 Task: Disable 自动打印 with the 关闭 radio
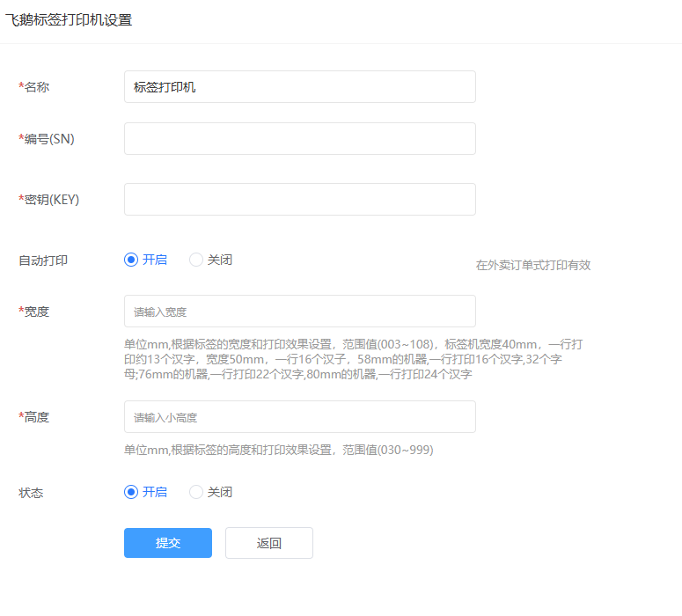[196, 260]
